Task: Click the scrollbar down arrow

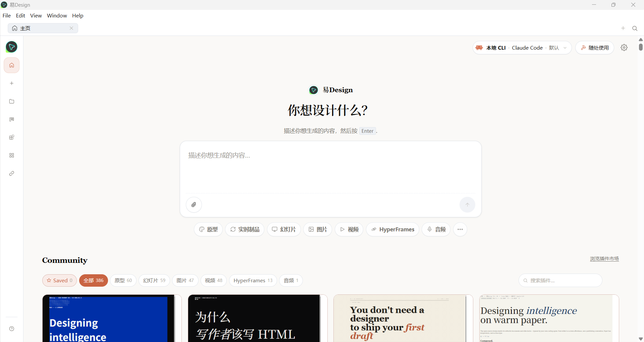Action: click(x=641, y=339)
